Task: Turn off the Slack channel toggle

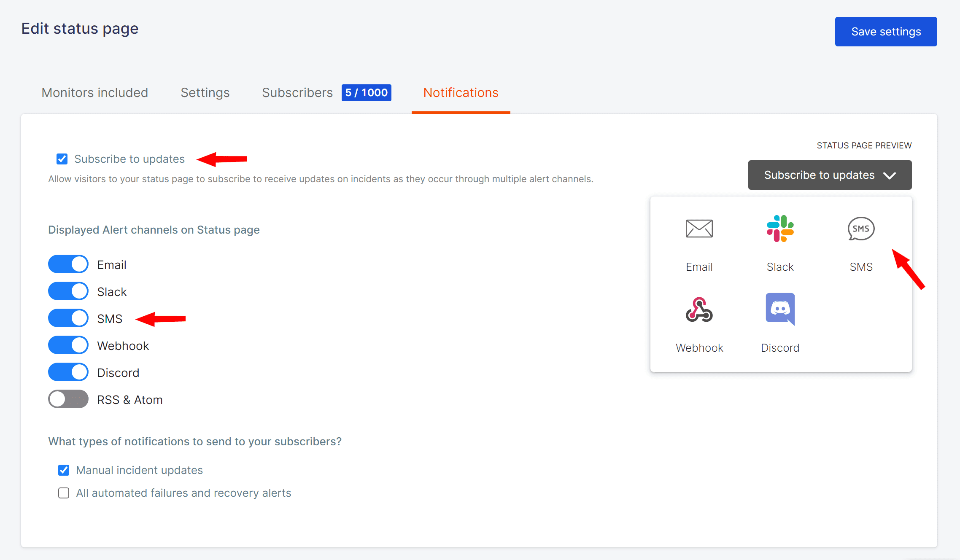Action: pyautogui.click(x=68, y=291)
